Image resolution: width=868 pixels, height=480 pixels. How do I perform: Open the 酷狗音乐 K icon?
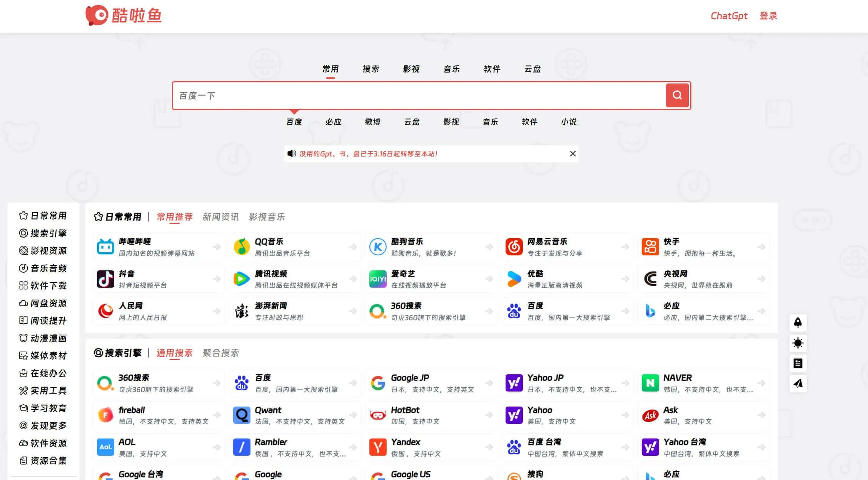click(x=378, y=247)
